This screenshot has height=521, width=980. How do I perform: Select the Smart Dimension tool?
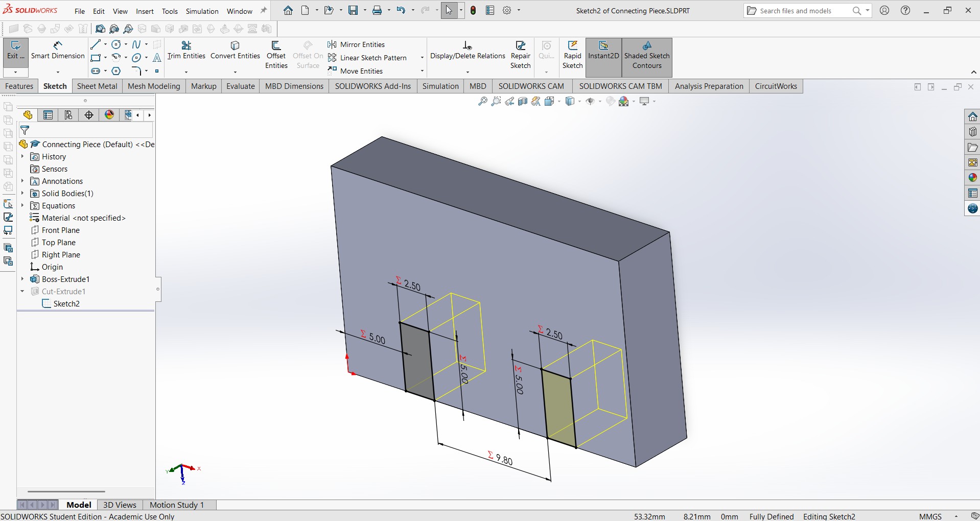click(58, 51)
